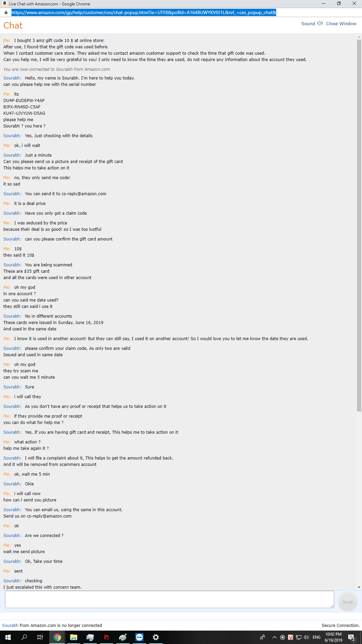Open Windows search from taskbar

24,637
